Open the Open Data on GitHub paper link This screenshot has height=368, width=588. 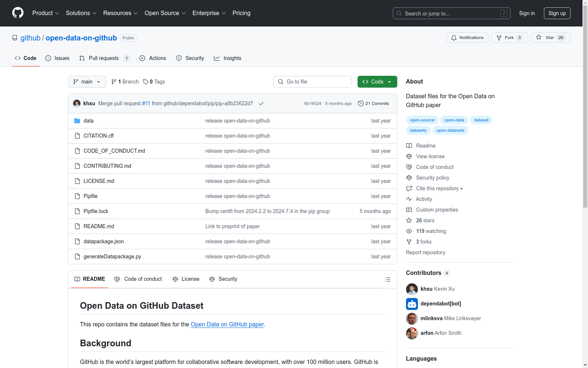(x=227, y=325)
